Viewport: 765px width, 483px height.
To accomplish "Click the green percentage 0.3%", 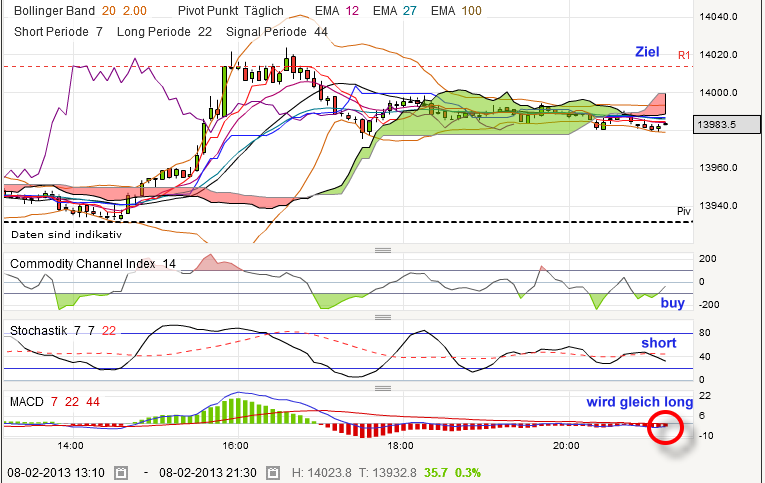I will [x=468, y=473].
